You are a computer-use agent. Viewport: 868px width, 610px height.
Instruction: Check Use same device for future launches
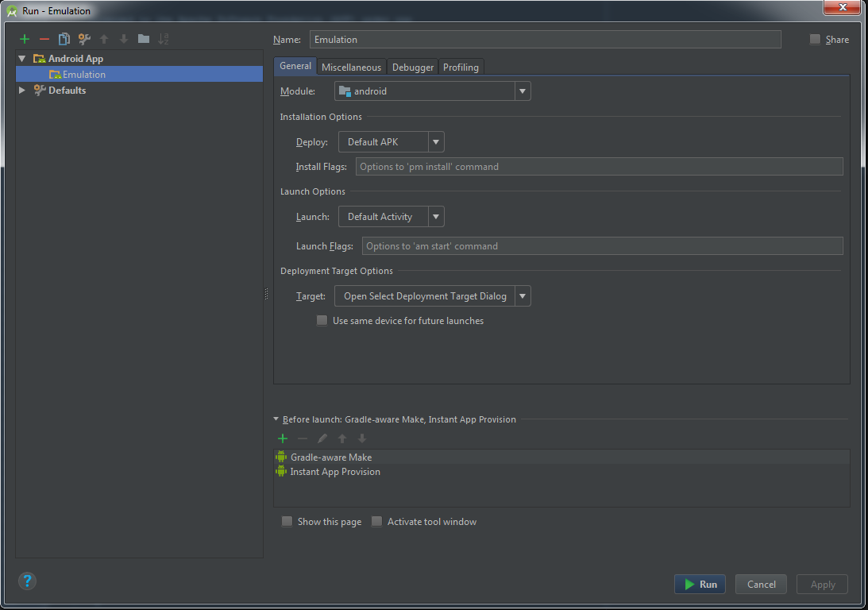[x=322, y=321]
